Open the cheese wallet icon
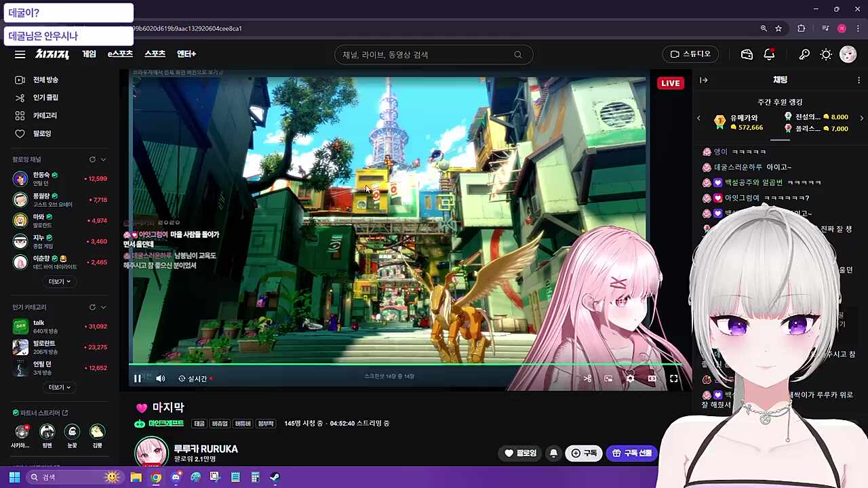 tap(747, 54)
